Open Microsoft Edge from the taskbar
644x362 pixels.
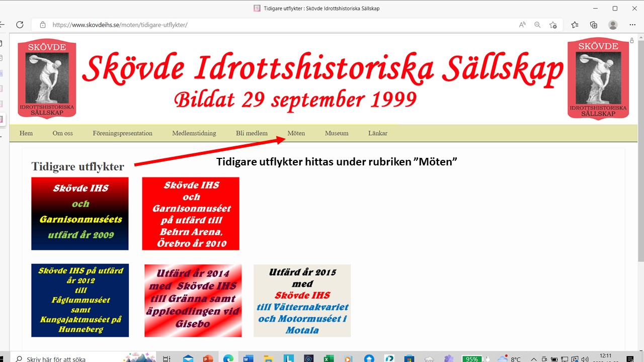click(x=228, y=358)
